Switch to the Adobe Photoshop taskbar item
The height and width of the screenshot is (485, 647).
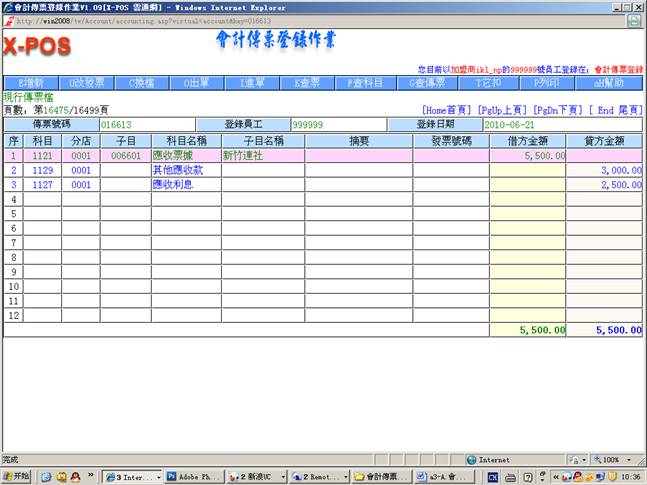pos(191,477)
